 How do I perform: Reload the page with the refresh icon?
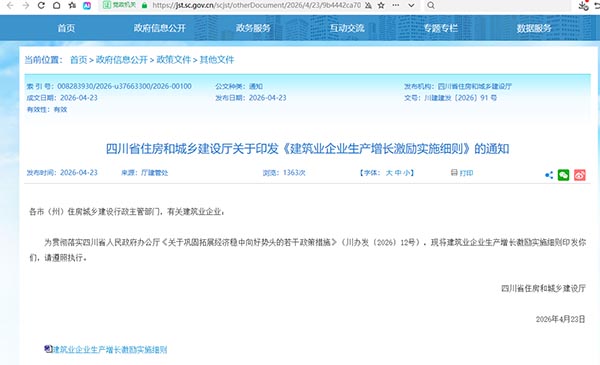coord(41,5)
